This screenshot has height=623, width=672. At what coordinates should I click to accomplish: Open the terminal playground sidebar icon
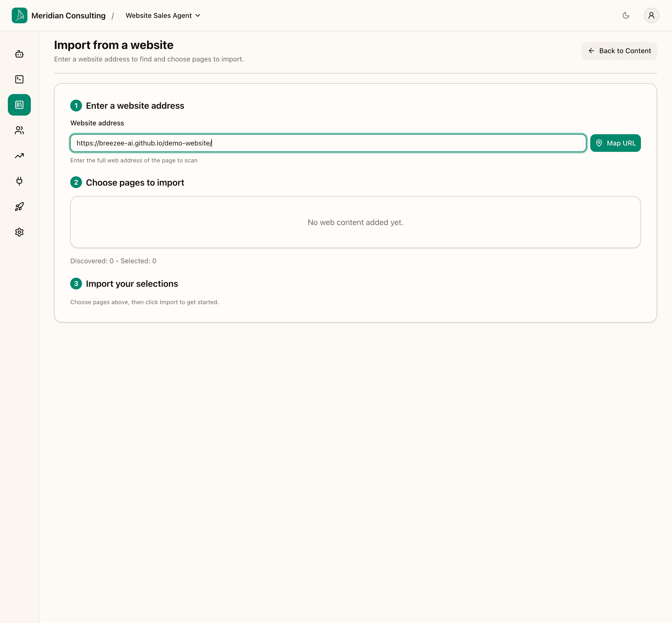[x=19, y=79]
